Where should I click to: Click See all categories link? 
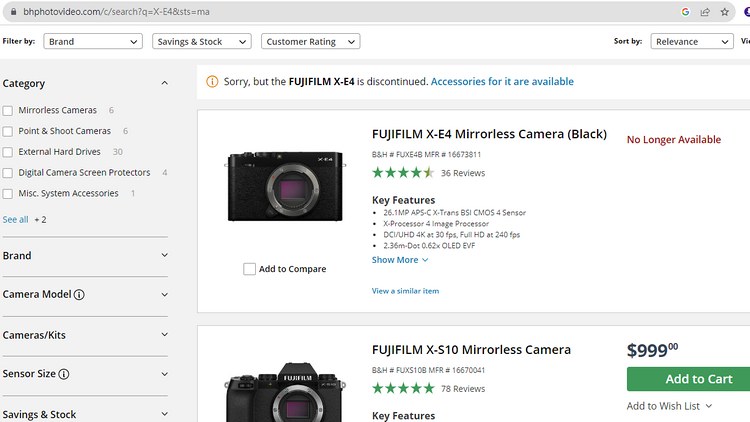point(15,220)
